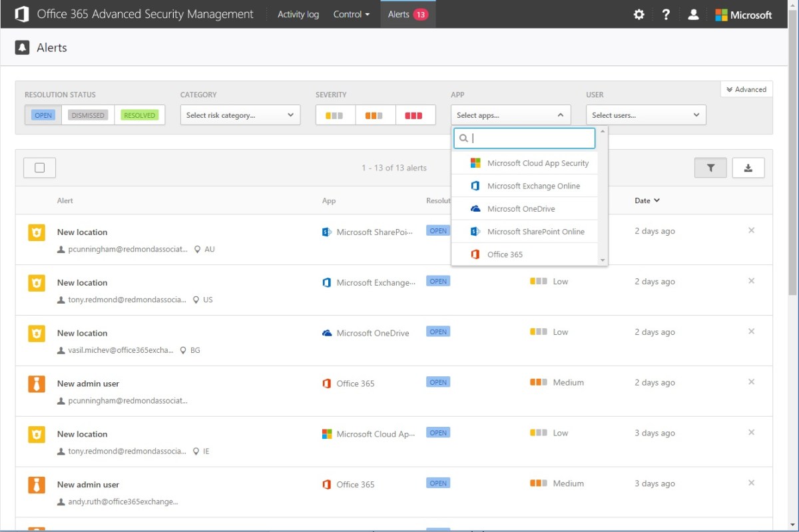799x532 pixels.
Task: Open the Select risk category dropdown
Action: (x=240, y=115)
